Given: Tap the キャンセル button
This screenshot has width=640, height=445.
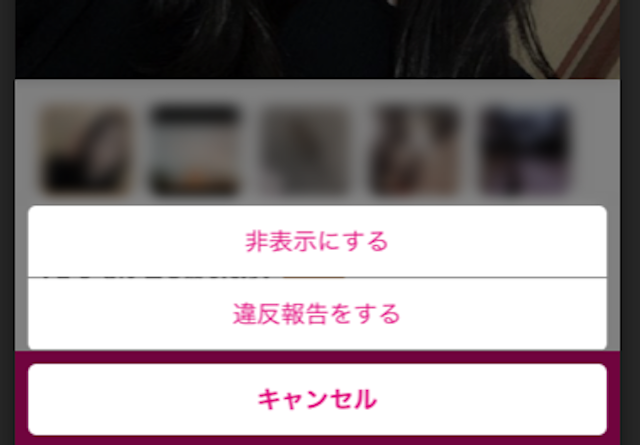Looking at the screenshot, I should click(x=317, y=399).
